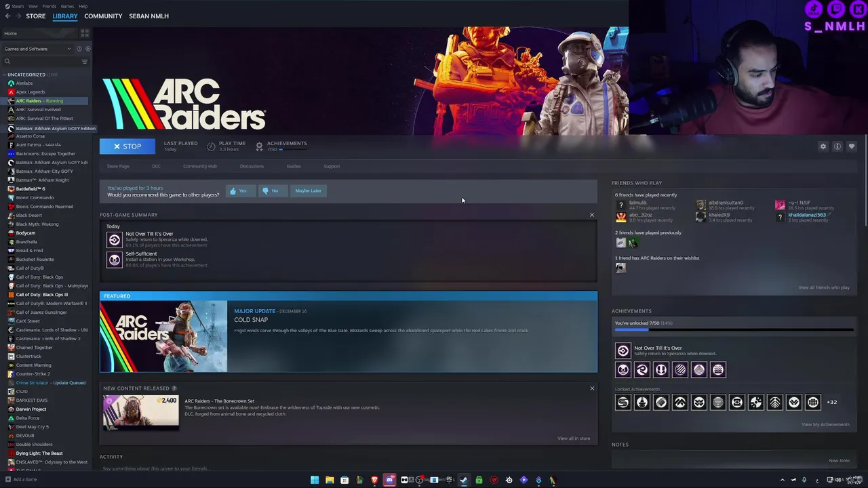The width and height of the screenshot is (868, 488).
Task: Open advanced library filter options icon
Action: pyautogui.click(x=85, y=62)
